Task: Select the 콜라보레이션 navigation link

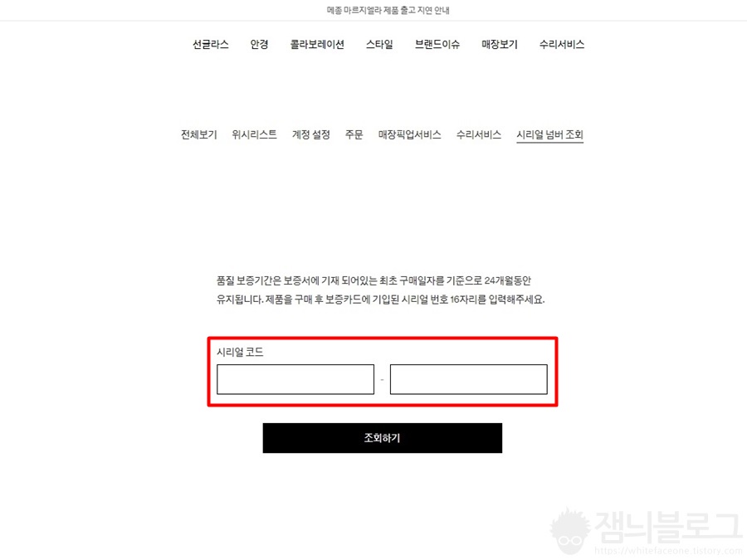Action: tap(317, 44)
